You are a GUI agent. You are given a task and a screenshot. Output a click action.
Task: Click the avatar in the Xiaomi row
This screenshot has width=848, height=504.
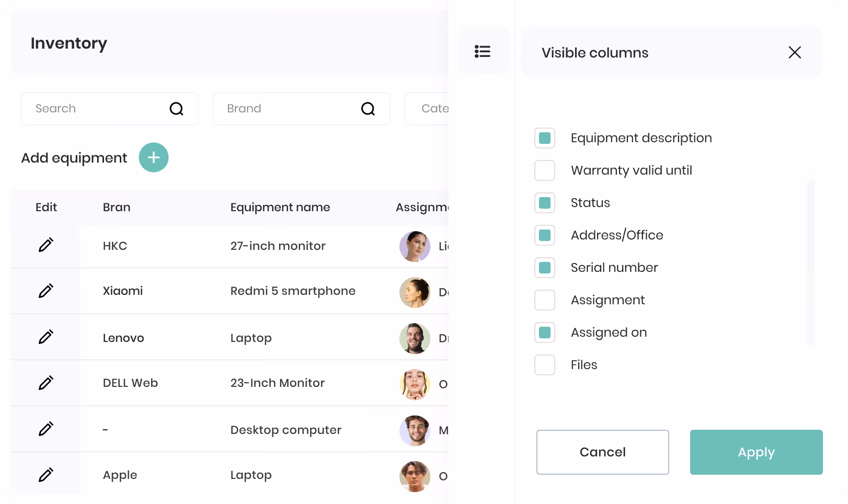pyautogui.click(x=415, y=292)
